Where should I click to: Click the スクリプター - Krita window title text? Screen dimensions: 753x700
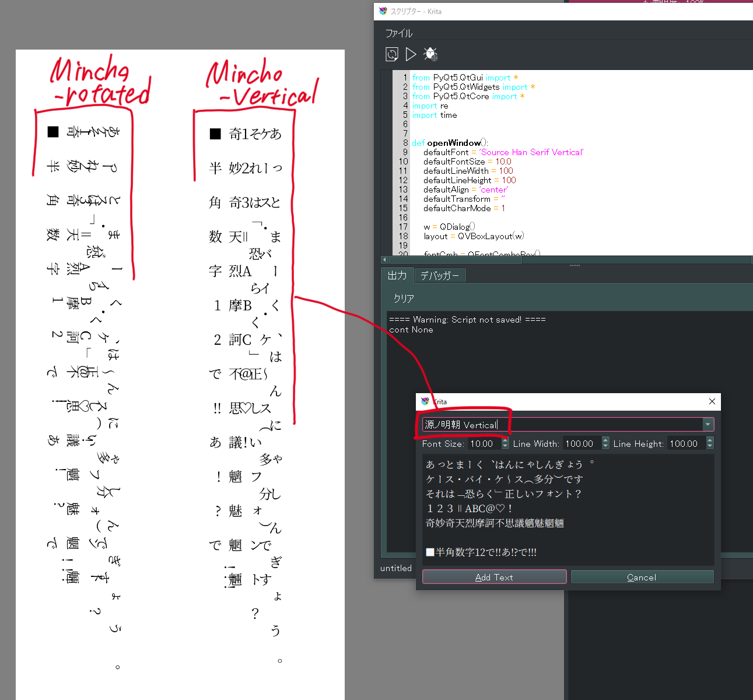tap(416, 11)
